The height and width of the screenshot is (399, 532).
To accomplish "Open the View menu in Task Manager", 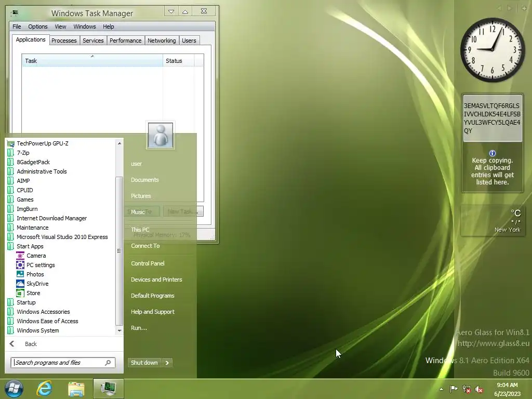I will click(x=60, y=26).
